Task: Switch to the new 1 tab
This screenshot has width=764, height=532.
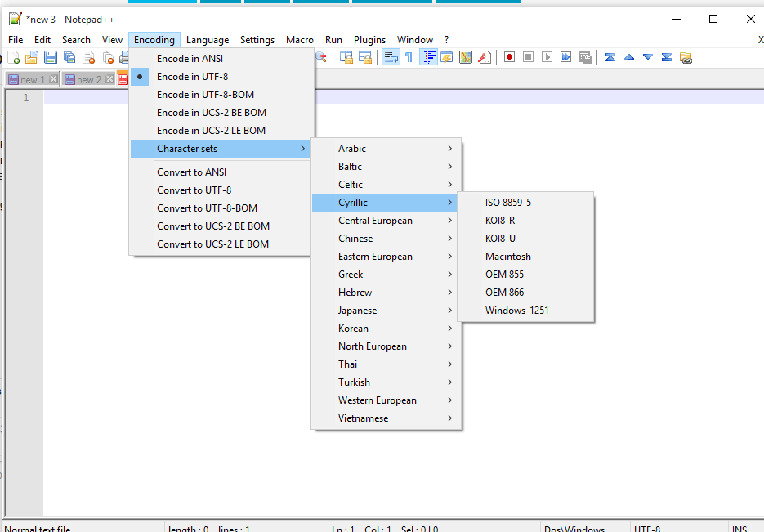Action: 32,79
